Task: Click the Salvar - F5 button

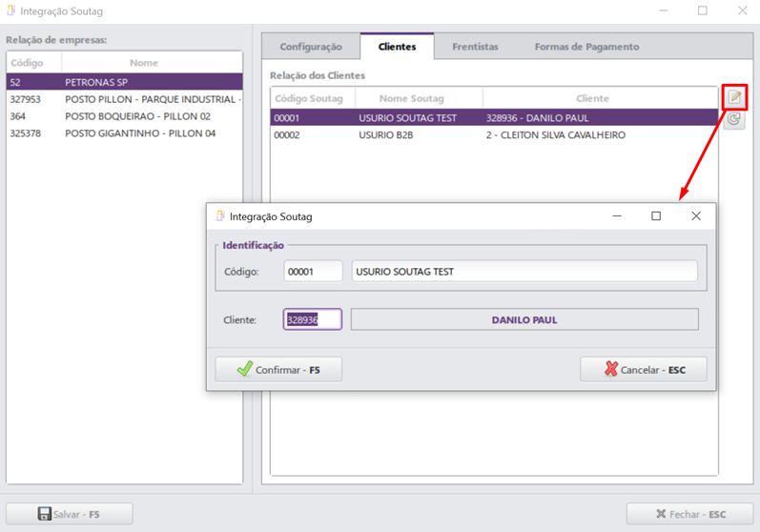Action: click(70, 514)
